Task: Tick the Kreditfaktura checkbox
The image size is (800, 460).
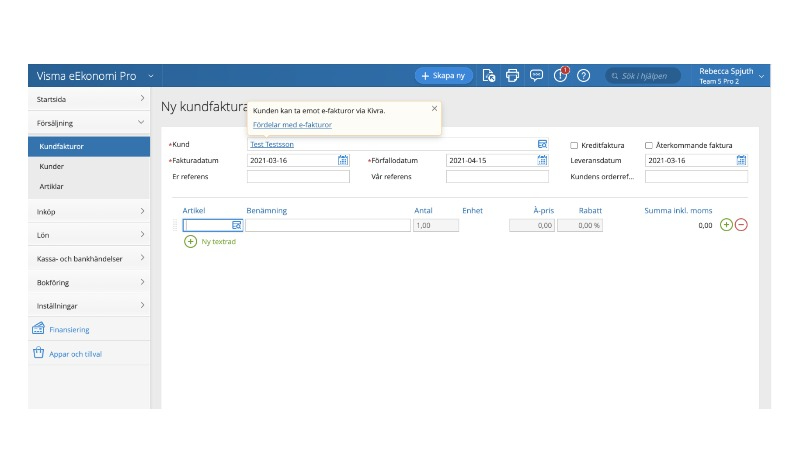Action: click(x=574, y=145)
